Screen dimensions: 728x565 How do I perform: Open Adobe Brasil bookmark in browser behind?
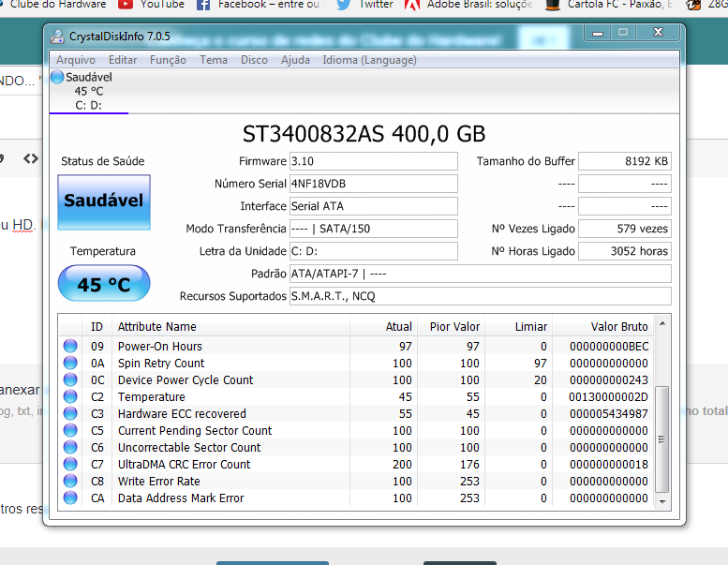(x=468, y=5)
